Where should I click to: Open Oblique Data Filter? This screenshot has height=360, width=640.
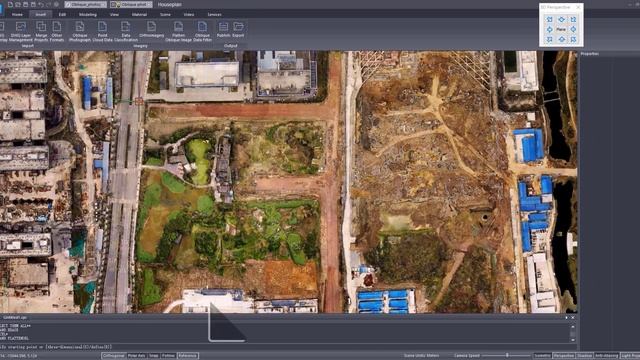pos(202,31)
